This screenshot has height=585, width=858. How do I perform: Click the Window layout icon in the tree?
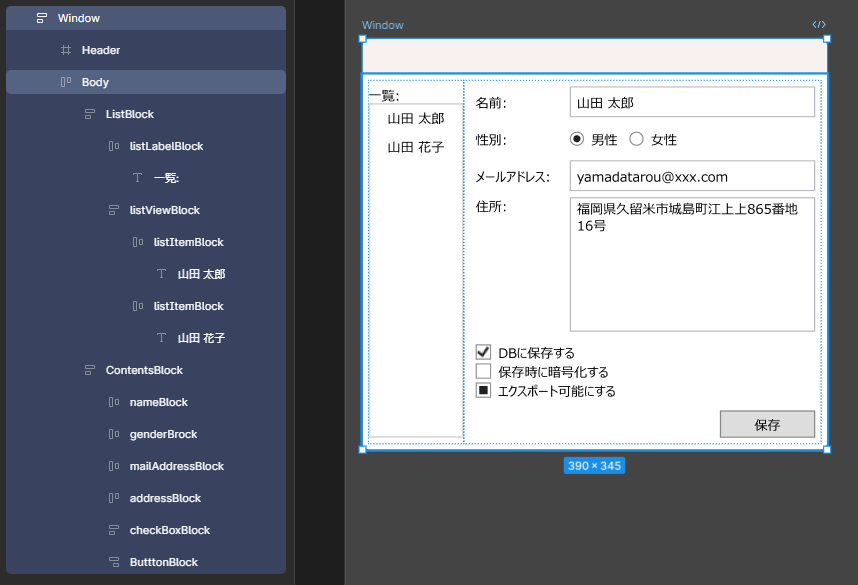click(x=42, y=17)
